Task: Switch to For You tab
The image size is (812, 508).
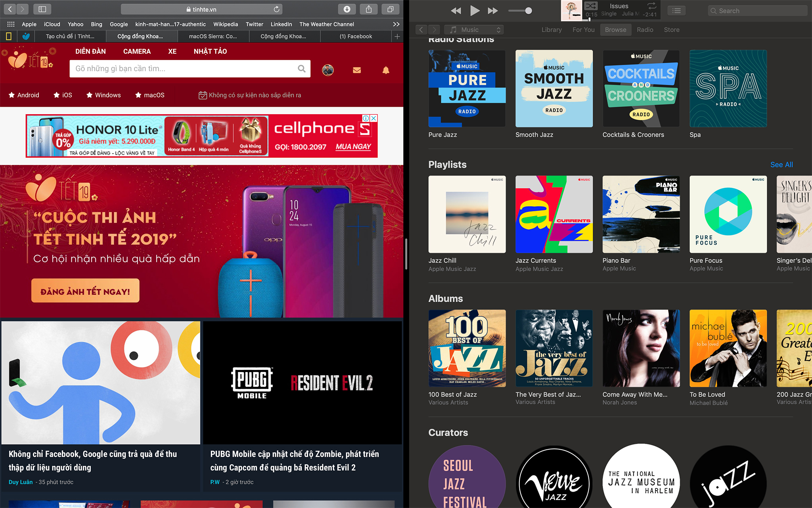Action: pyautogui.click(x=583, y=30)
